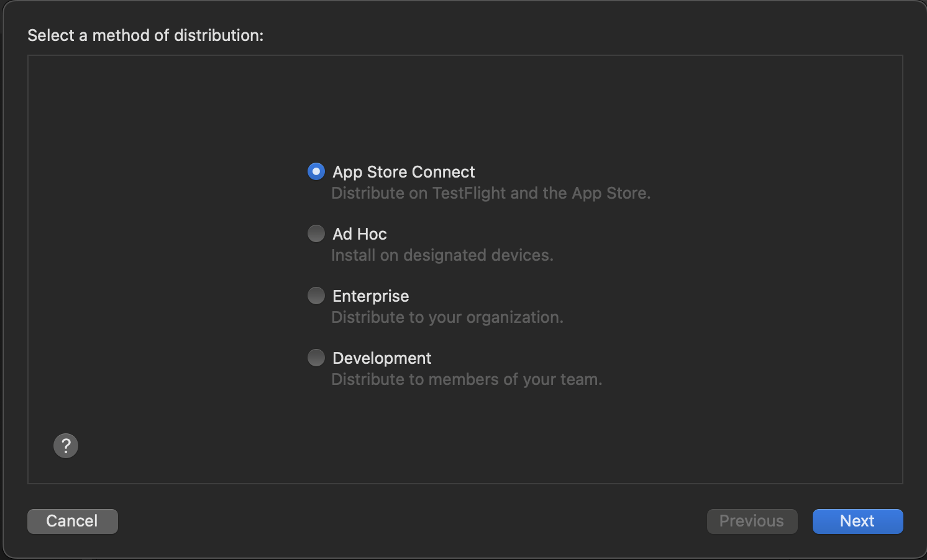Click the "Select a method of distribution:" heading
Viewport: 927px width, 560px height.
(145, 35)
